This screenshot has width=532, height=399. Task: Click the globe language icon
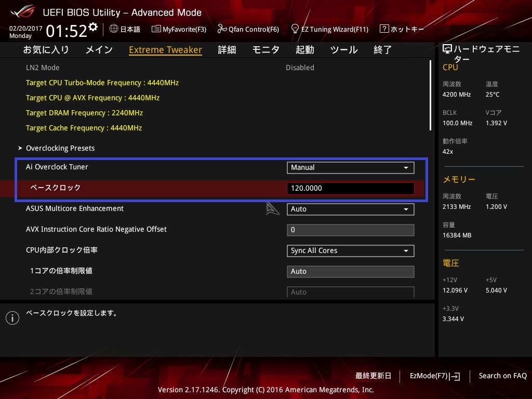pos(114,29)
